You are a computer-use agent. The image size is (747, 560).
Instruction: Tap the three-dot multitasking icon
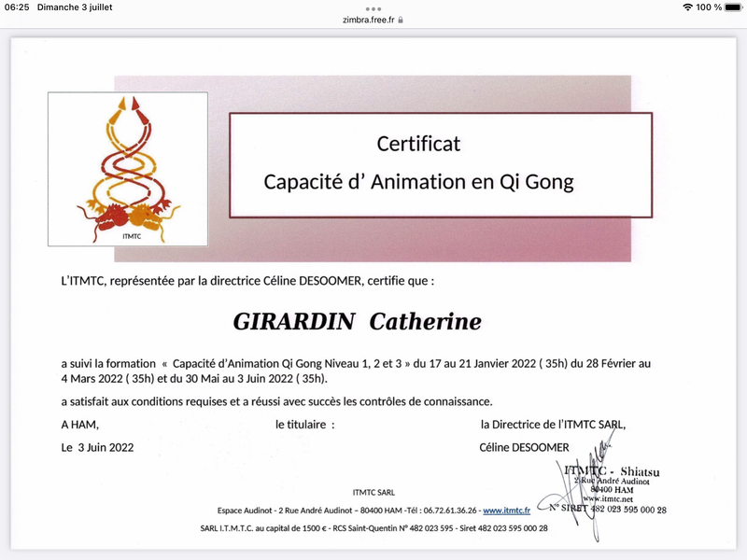point(373,7)
